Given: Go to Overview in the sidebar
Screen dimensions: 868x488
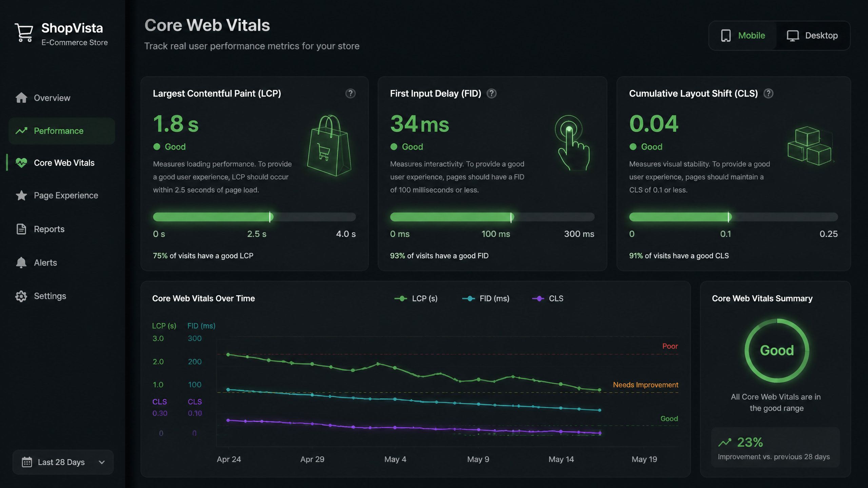Looking at the screenshot, I should (x=62, y=98).
